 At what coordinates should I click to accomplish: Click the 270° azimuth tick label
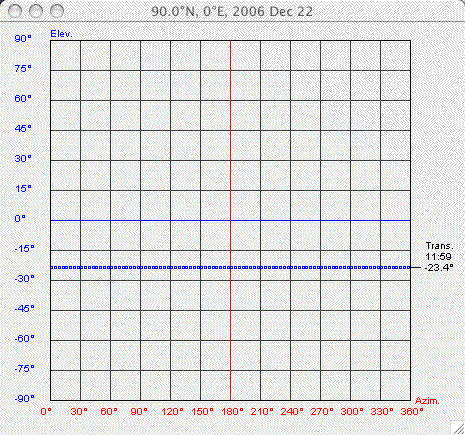322,412
